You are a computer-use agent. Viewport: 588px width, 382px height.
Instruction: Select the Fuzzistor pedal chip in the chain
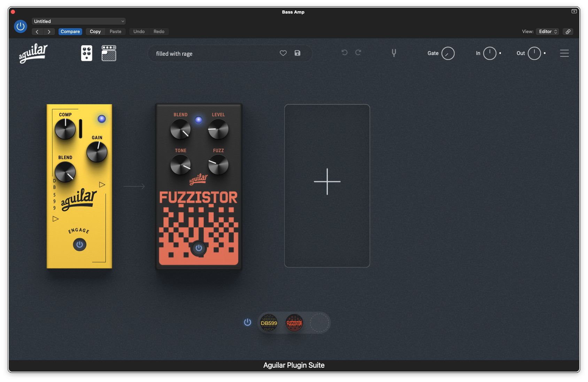(x=294, y=323)
